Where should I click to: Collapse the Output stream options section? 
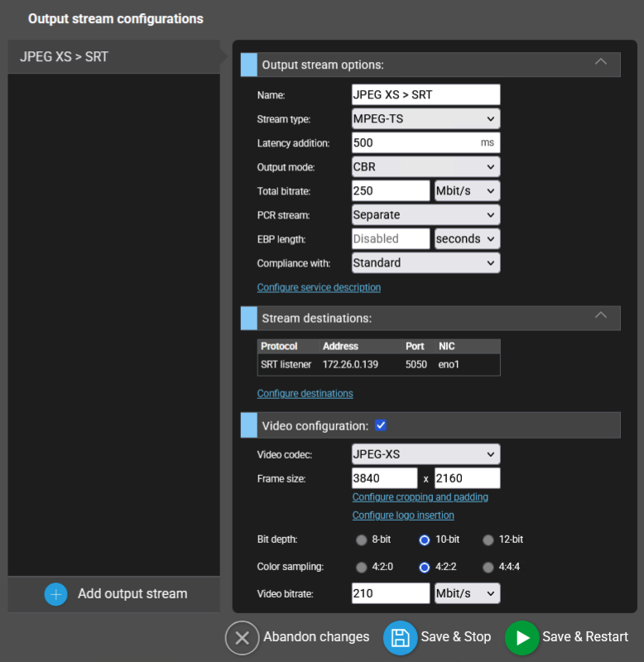[x=601, y=62]
